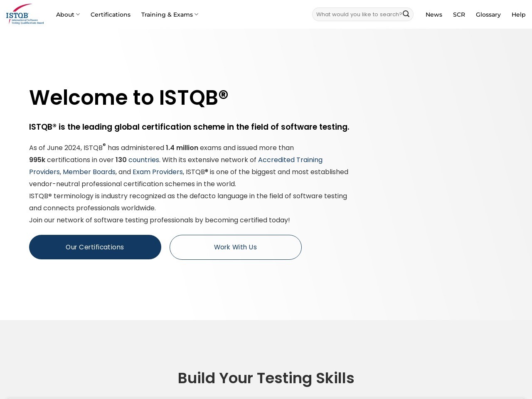Open the Glossary page
This screenshot has width=532, height=399.
pos(488,15)
